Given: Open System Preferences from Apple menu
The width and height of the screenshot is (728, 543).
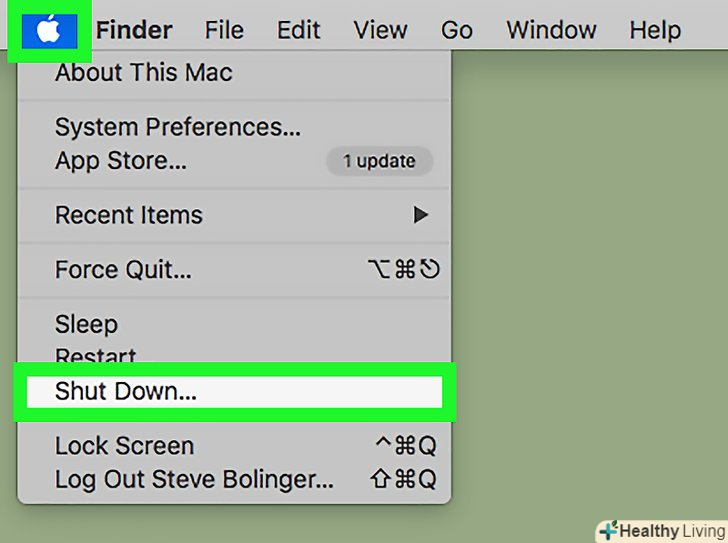Looking at the screenshot, I should [x=177, y=128].
